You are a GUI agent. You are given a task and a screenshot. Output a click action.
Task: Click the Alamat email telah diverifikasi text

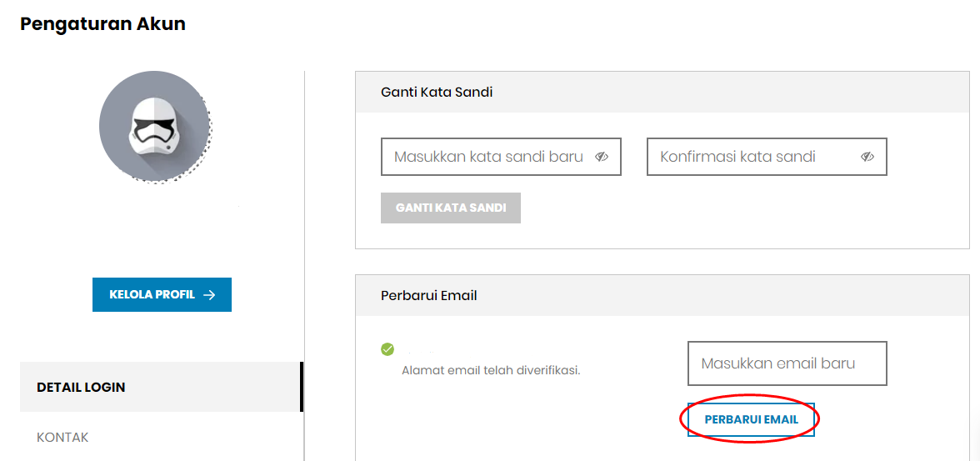[492, 369]
